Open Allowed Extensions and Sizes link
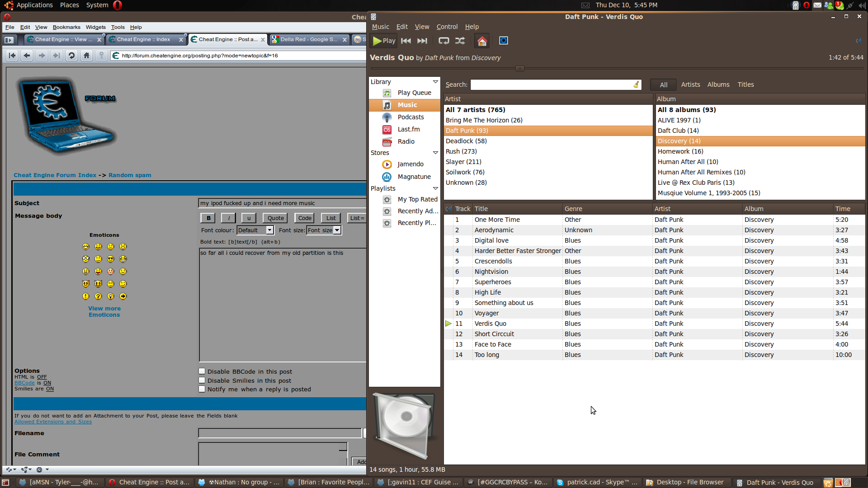The width and height of the screenshot is (868, 488). click(x=53, y=422)
